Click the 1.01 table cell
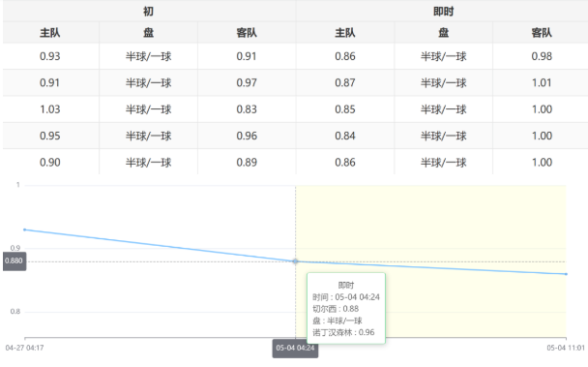The image size is (588, 367). pyautogui.click(x=542, y=82)
